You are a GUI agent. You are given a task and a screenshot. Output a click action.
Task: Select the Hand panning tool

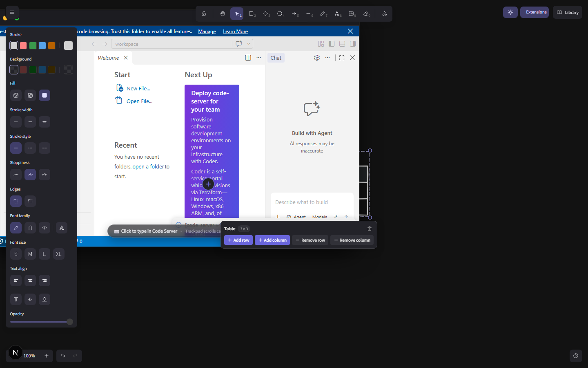click(x=223, y=13)
